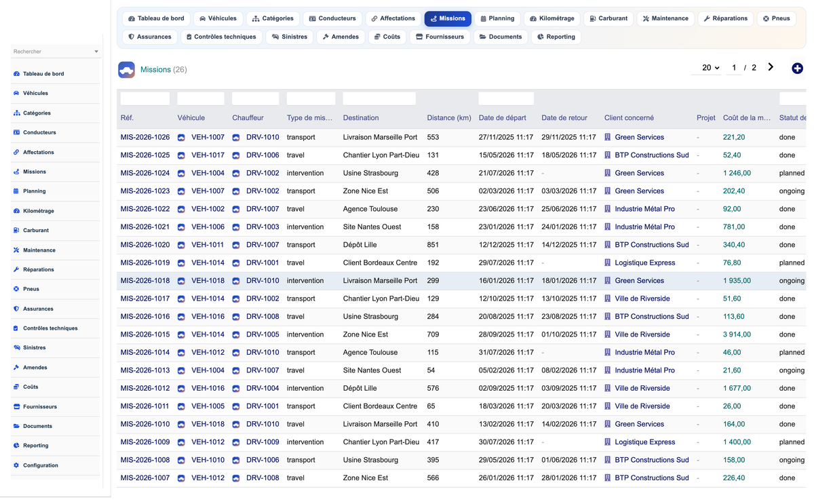Click sidebar Carburant fuel pump icon
Image resolution: width=814 pixels, height=504 pixels.
(16, 231)
